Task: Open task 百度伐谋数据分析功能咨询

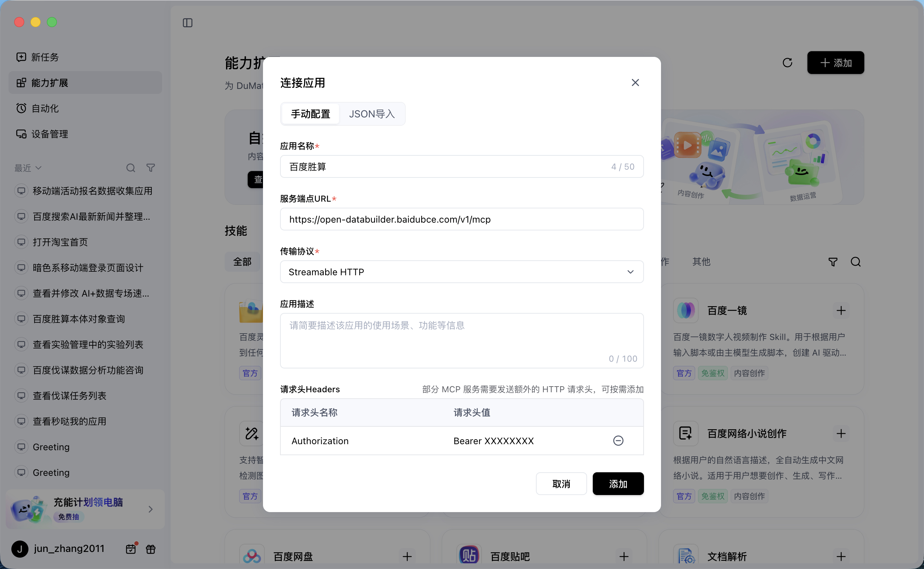Action: (x=85, y=370)
